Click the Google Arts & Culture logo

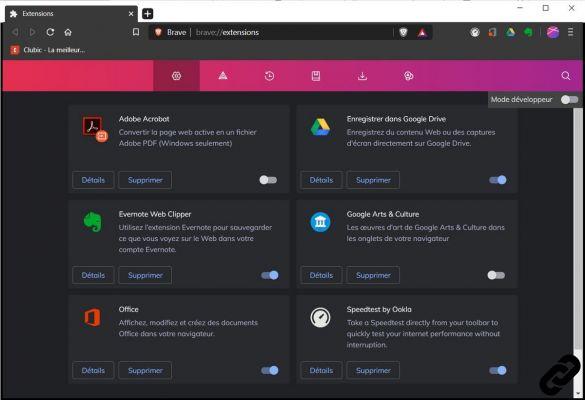pyautogui.click(x=320, y=222)
